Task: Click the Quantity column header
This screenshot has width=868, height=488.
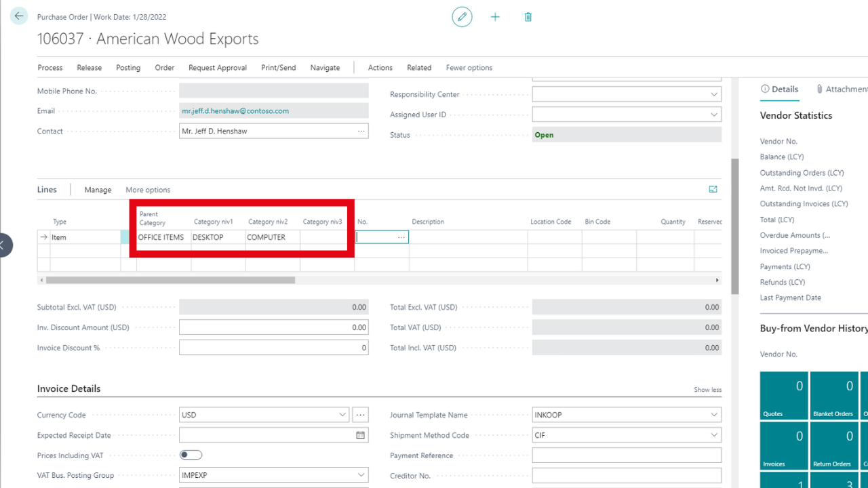Action: [x=673, y=222]
